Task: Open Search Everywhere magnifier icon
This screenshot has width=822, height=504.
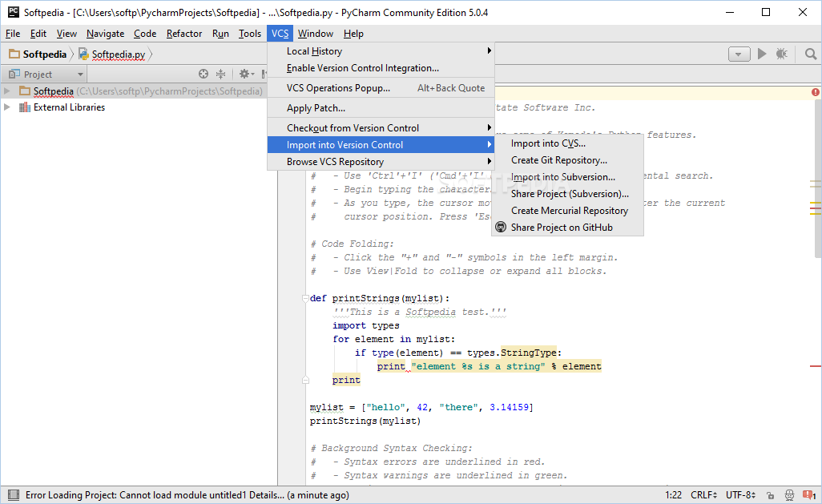Action: [811, 54]
